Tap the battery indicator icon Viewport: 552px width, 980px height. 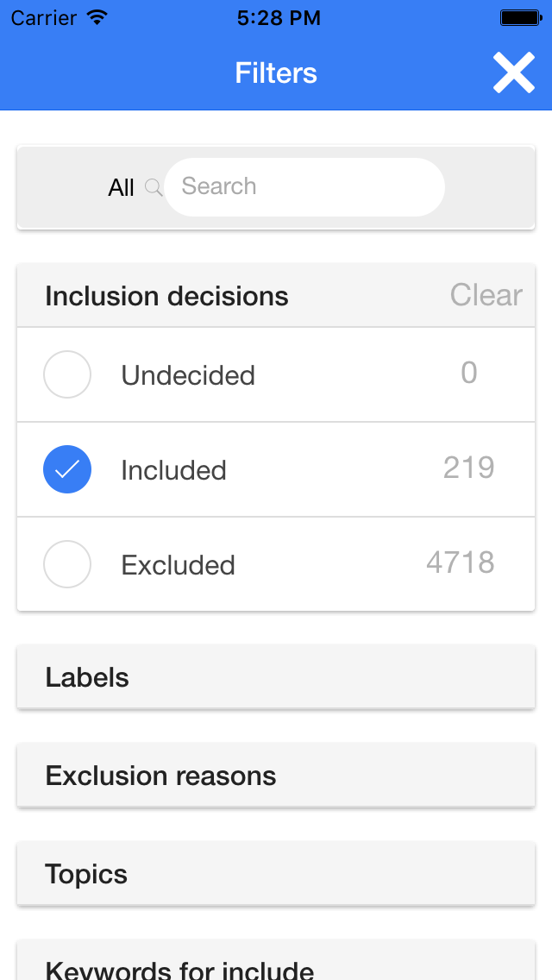click(x=520, y=17)
